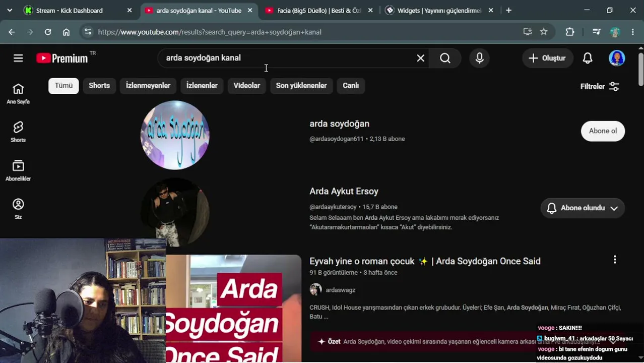This screenshot has height=363, width=644.
Task: Open the tab search dropdown arrow
Action: pyautogui.click(x=10, y=10)
